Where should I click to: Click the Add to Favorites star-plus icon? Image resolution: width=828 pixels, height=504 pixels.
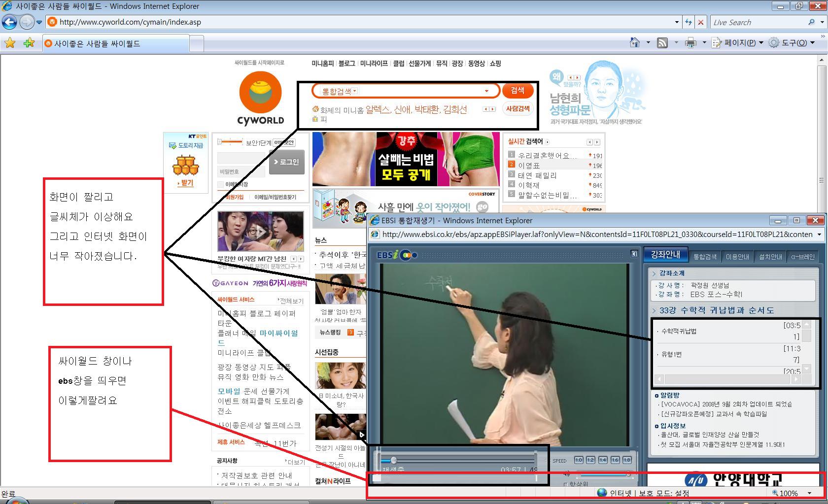tap(29, 43)
